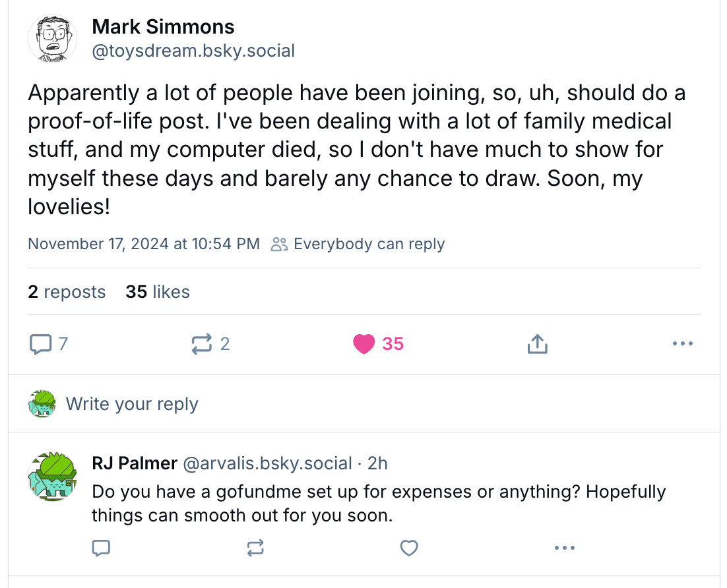This screenshot has height=588, width=727.
Task: View the 2 reposts list
Action: point(67,292)
